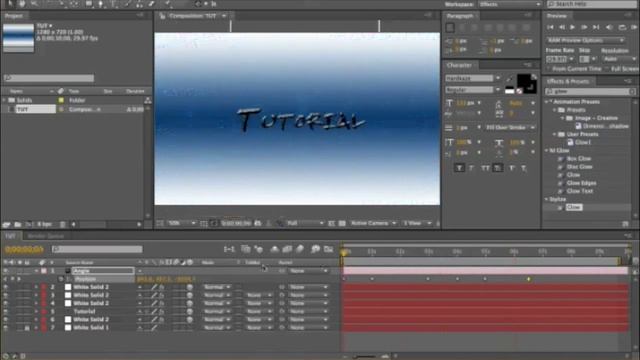Toggle region of interest in viewer

pyautogui.click(x=331, y=223)
